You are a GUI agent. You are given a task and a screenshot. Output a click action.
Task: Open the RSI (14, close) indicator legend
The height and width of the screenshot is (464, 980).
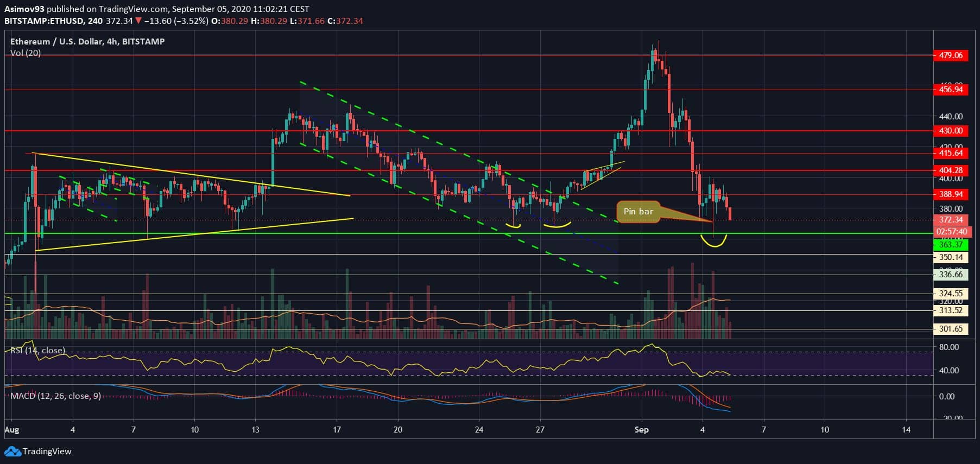pyautogui.click(x=38, y=351)
